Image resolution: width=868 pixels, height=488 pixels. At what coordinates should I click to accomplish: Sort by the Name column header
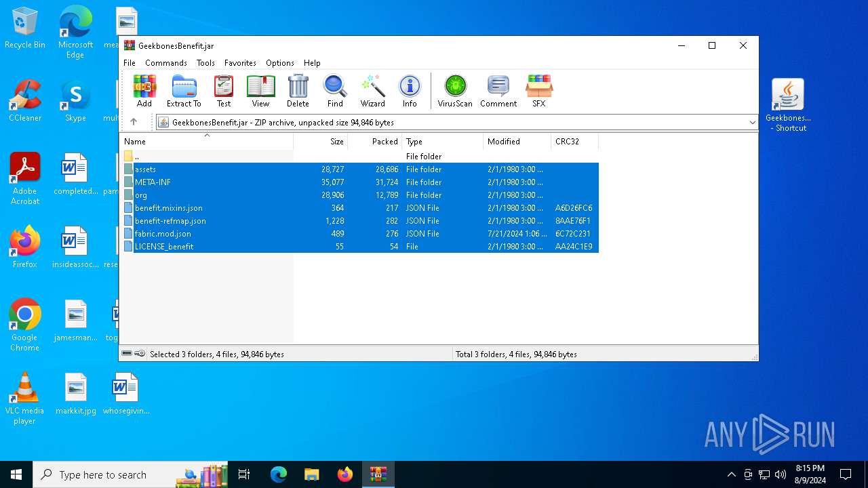[x=207, y=142]
